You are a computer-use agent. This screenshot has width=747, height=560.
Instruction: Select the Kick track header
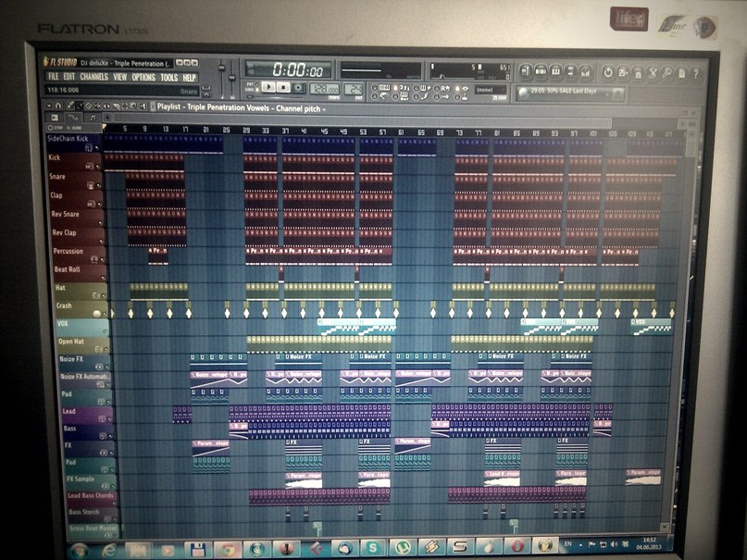pyautogui.click(x=74, y=161)
